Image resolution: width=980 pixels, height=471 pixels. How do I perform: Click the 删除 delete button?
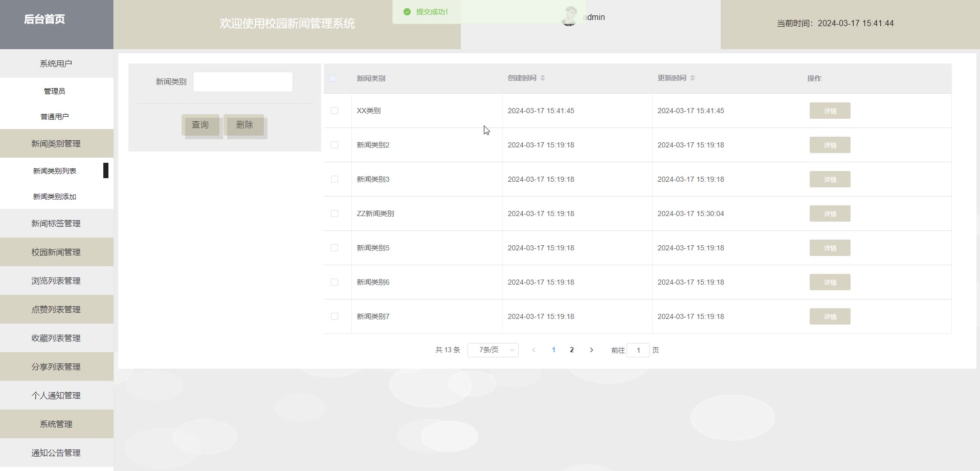click(x=244, y=125)
